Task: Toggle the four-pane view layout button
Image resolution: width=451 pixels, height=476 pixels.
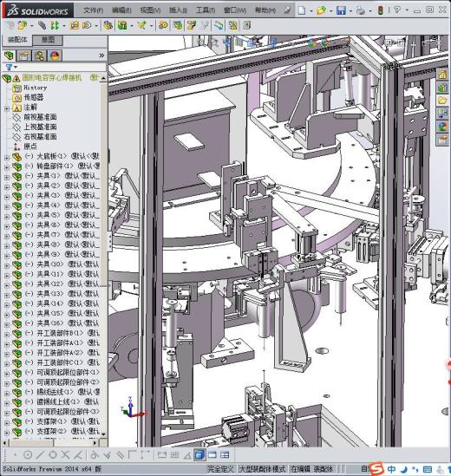Action: (225, 454)
